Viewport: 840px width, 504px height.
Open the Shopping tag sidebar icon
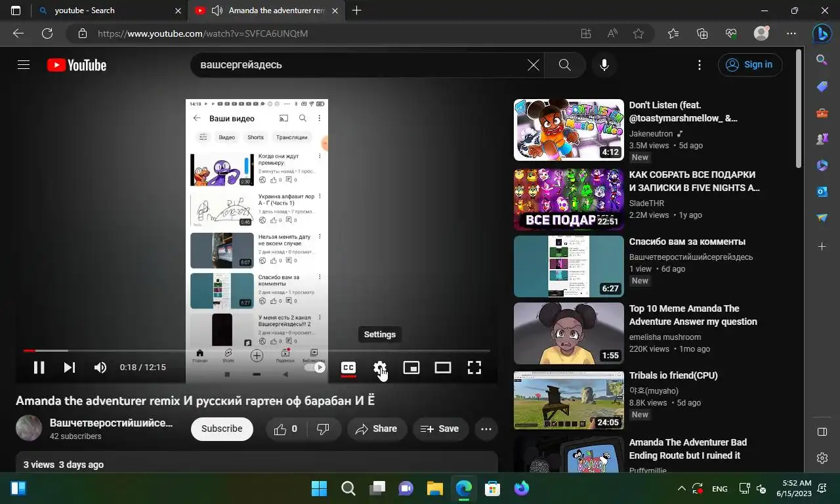tap(822, 87)
